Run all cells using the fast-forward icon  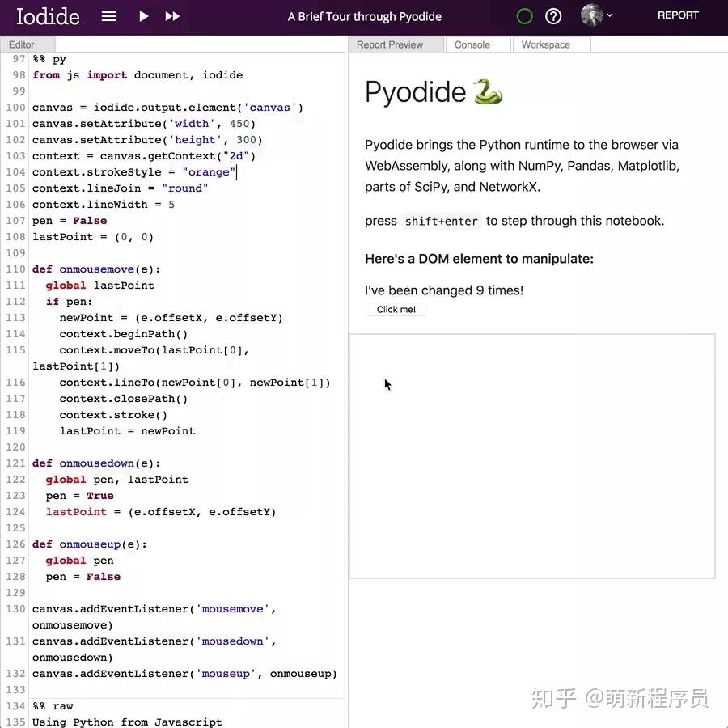click(x=171, y=16)
